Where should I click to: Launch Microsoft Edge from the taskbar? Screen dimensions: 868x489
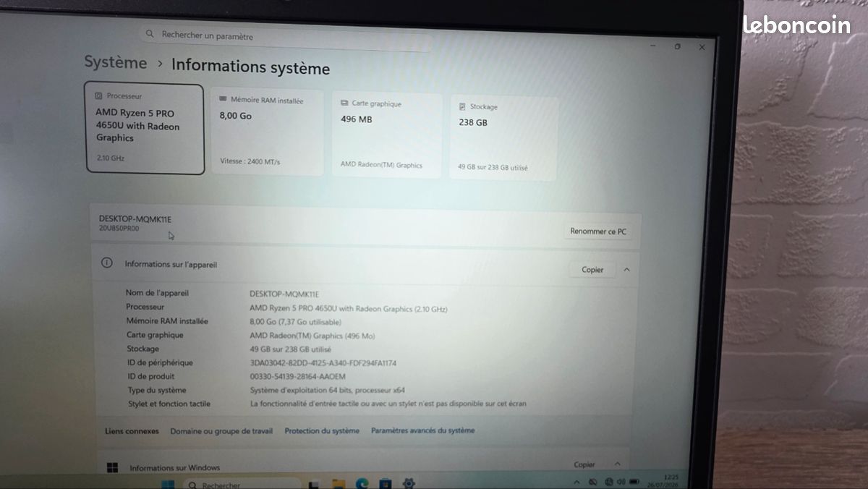tap(362, 484)
